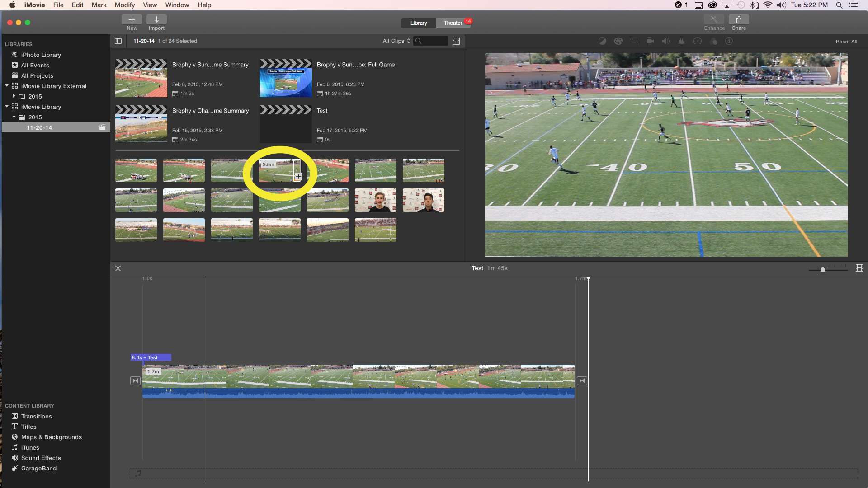Select the 1m 2s Brophy v Sun Summary project

[x=141, y=78]
